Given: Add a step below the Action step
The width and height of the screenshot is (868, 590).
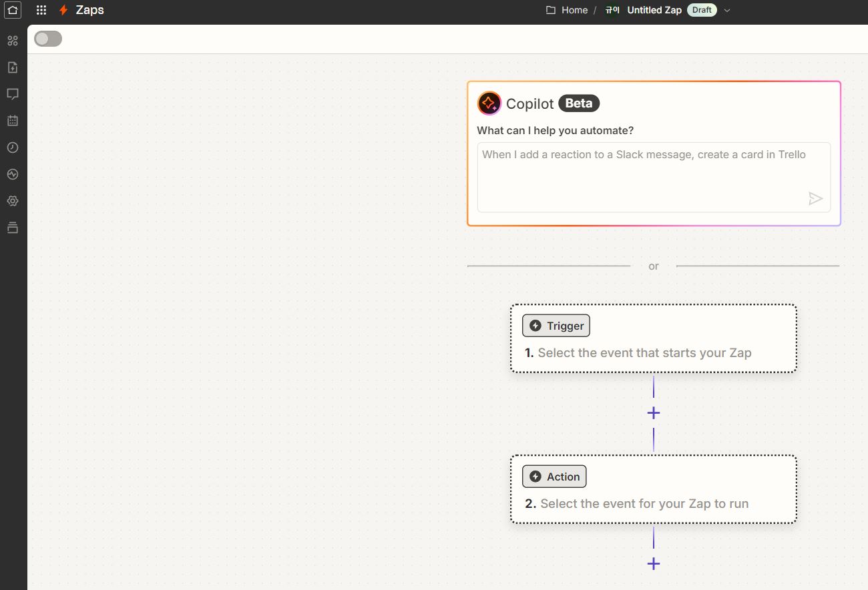Looking at the screenshot, I should [x=654, y=564].
